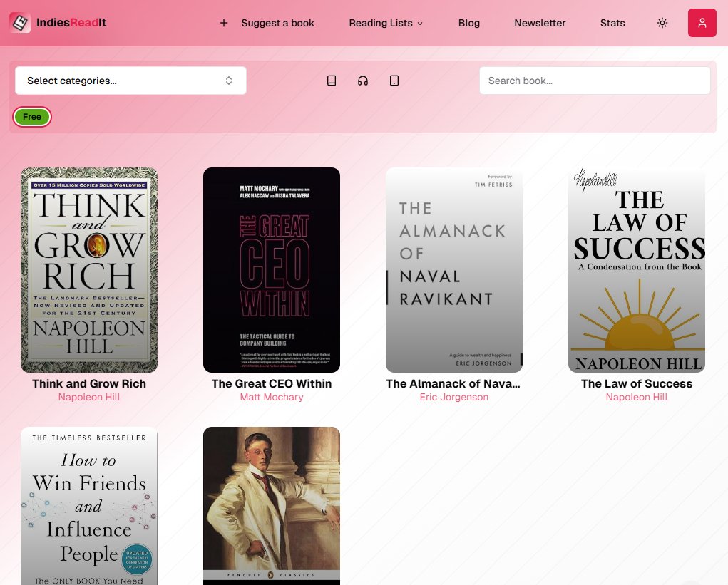Open the Select categories dropdown
The image size is (728, 585).
(130, 81)
